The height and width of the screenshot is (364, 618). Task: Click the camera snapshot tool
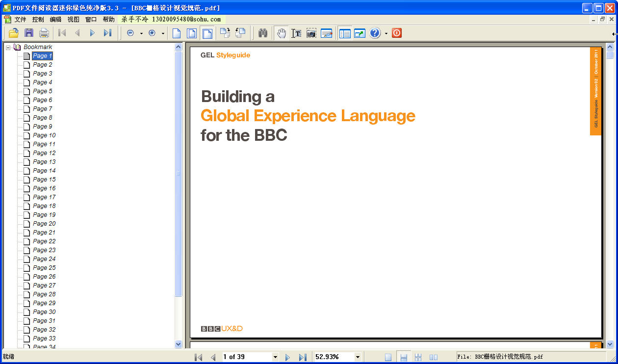311,33
